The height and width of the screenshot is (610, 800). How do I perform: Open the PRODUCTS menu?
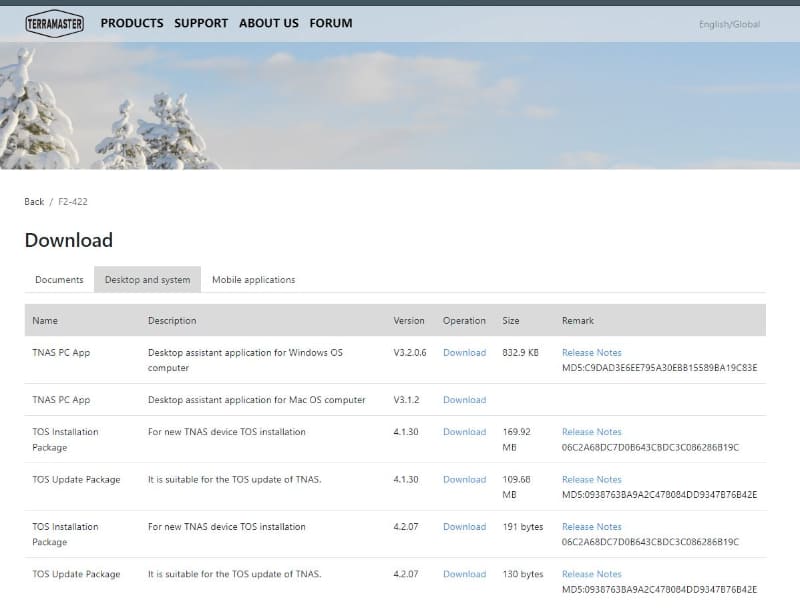[131, 23]
